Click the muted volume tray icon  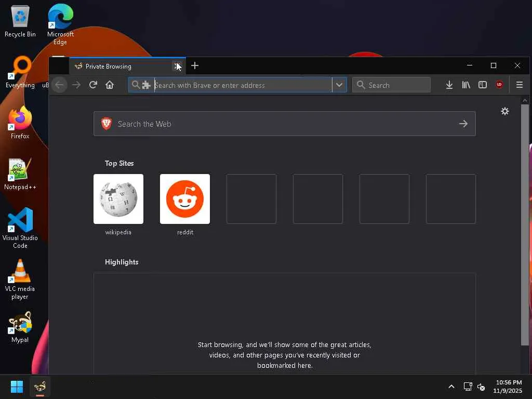coord(481,387)
